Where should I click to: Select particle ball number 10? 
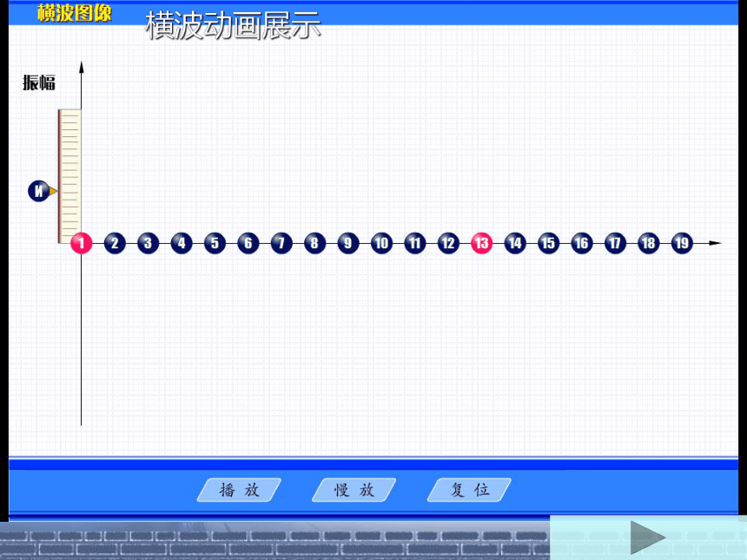pyautogui.click(x=381, y=243)
